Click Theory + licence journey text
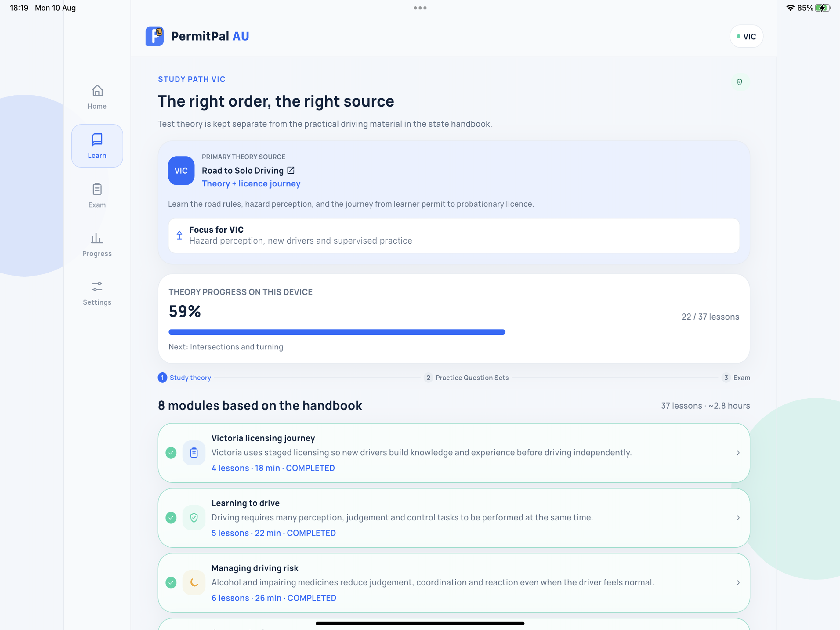 (251, 183)
